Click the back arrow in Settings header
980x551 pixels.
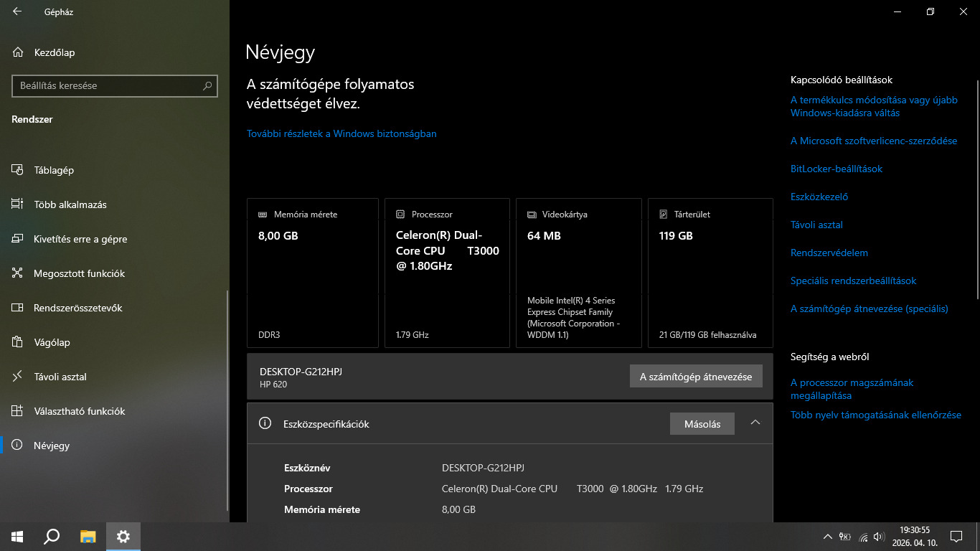point(17,11)
